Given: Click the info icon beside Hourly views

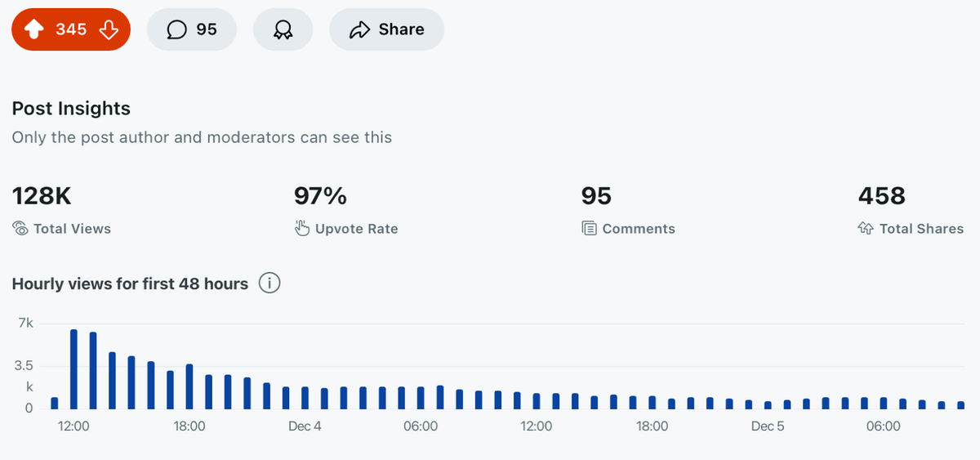Looking at the screenshot, I should point(269,284).
